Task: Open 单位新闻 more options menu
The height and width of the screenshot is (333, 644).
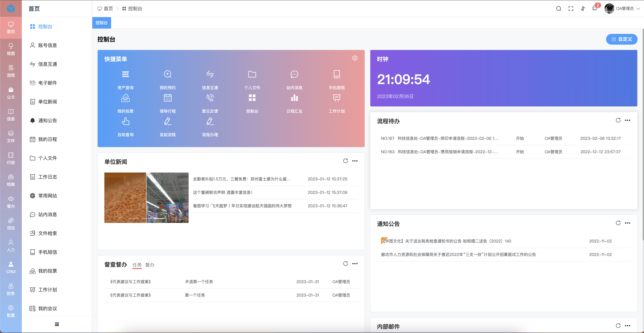Action: [355, 161]
